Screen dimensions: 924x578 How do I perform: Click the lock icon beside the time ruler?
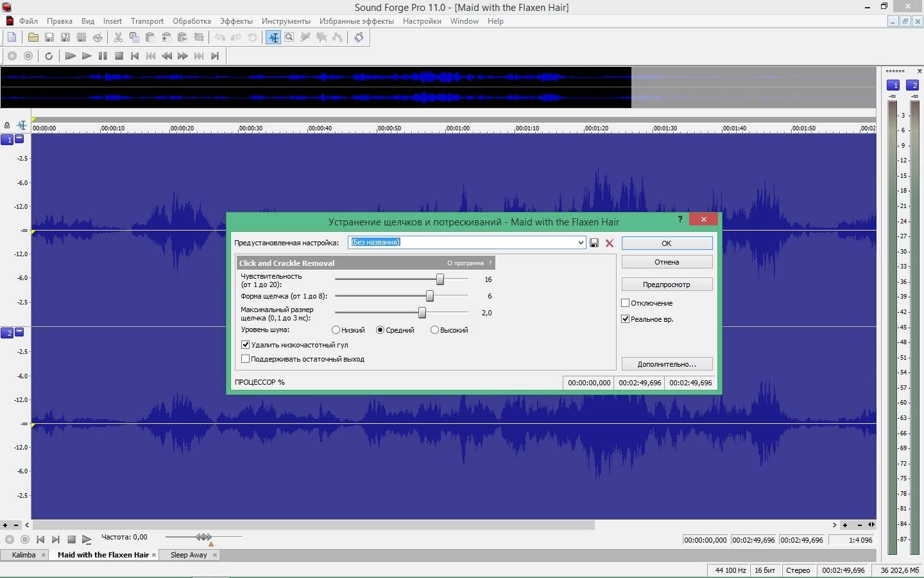[7, 125]
